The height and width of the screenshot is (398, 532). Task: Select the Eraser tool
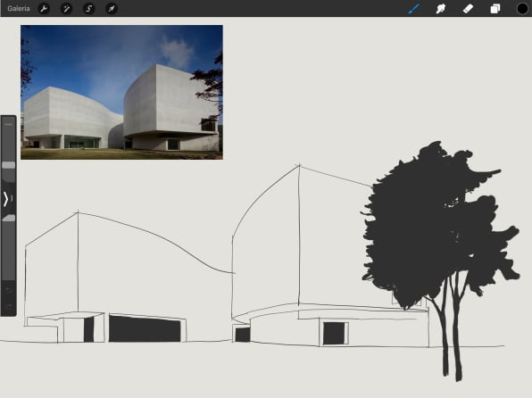[x=468, y=9]
